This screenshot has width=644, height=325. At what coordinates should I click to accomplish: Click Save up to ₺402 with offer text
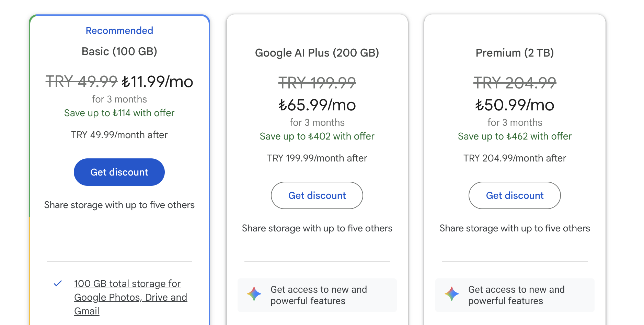click(317, 136)
